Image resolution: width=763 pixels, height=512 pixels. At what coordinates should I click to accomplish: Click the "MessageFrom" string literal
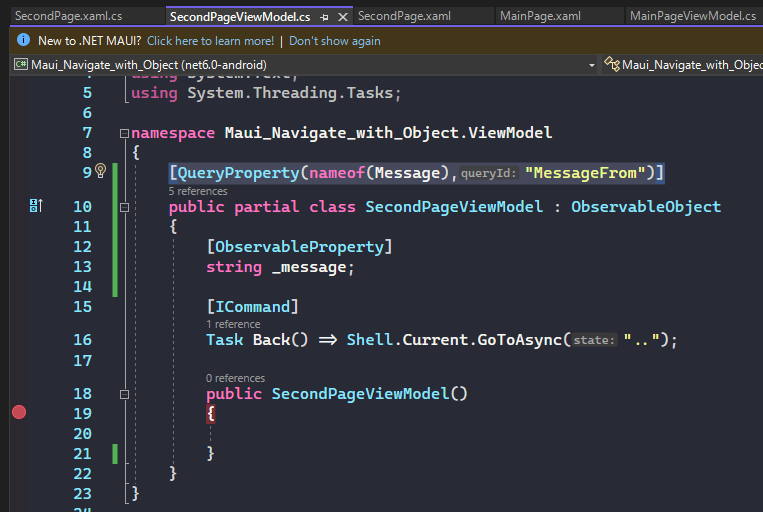[x=585, y=173]
